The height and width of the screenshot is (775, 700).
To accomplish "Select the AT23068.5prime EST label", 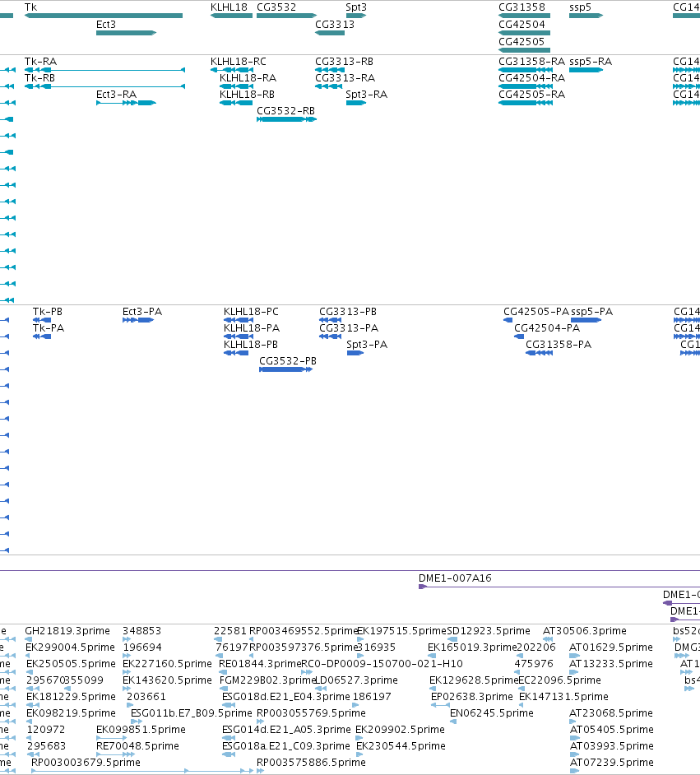I will click(x=611, y=713).
